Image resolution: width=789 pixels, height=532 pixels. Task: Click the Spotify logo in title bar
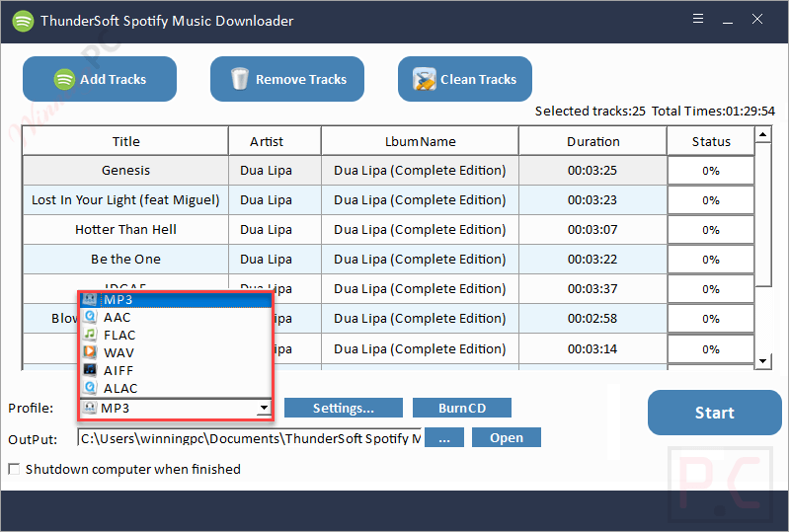click(x=23, y=21)
